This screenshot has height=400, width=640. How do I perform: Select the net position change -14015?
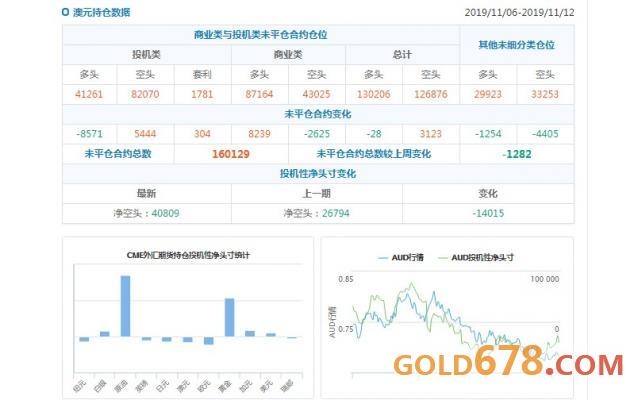tap(488, 213)
